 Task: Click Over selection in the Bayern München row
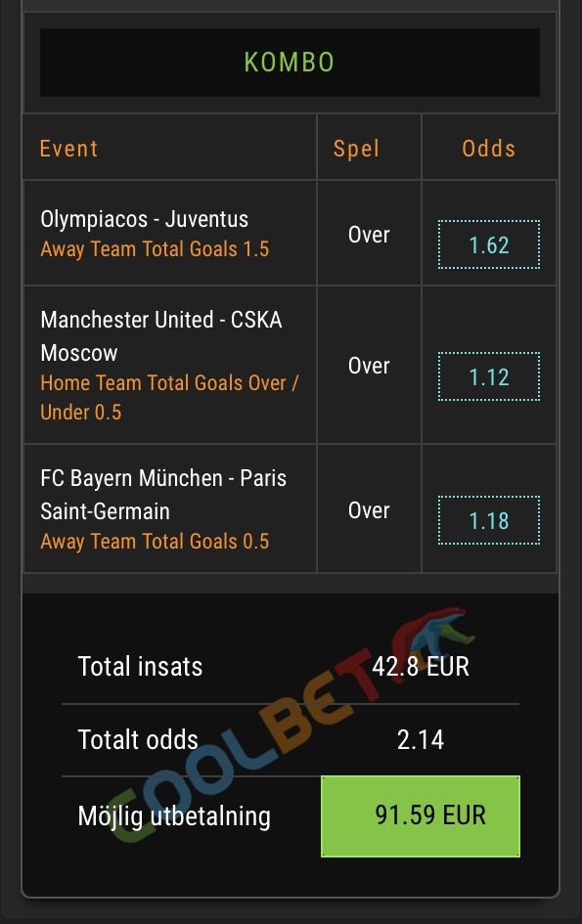(x=369, y=510)
